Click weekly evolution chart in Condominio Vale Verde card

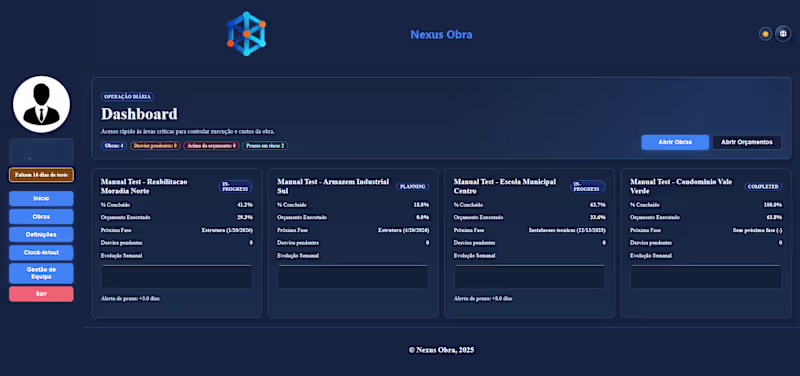click(706, 277)
